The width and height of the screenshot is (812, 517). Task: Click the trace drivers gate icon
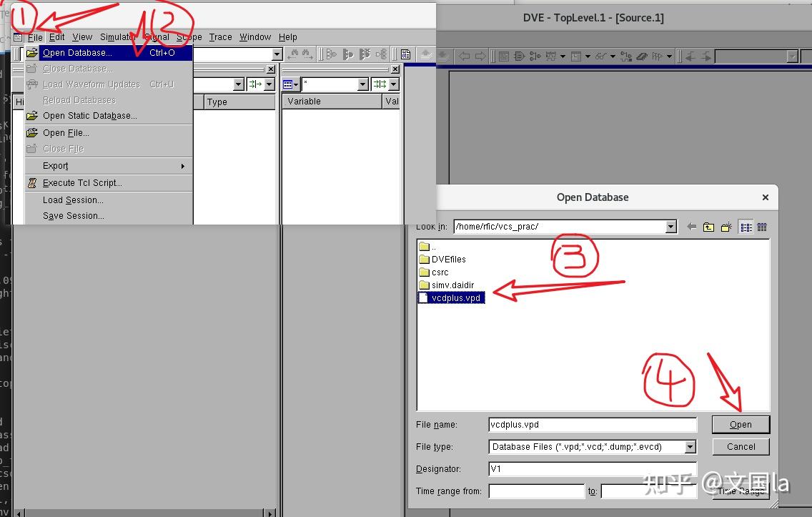coord(331,54)
